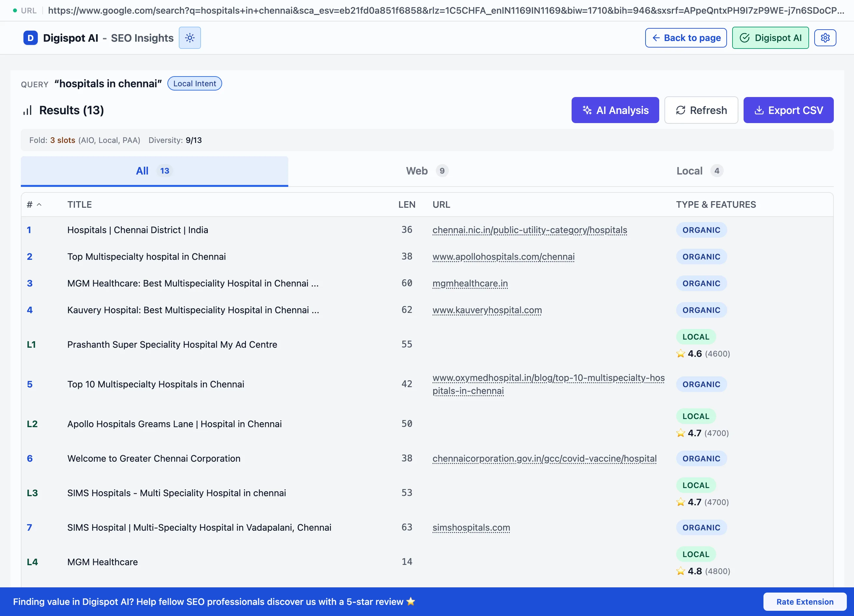
Task: Select 'SIMS Hospitals - Multi Speciality' title
Action: click(x=177, y=493)
